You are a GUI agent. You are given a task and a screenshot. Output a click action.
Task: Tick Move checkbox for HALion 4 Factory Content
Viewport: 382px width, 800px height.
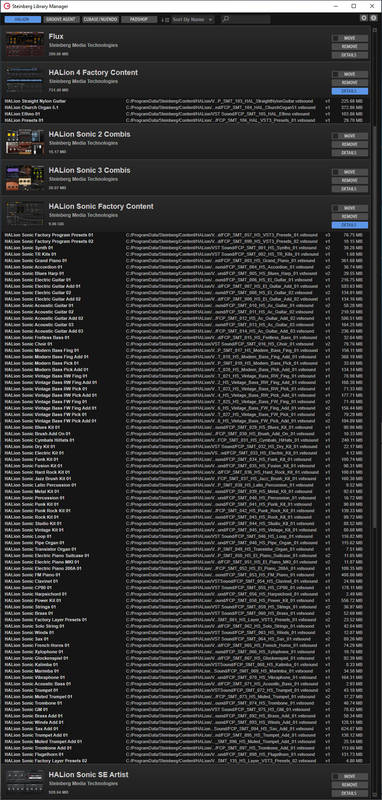pos(335,74)
